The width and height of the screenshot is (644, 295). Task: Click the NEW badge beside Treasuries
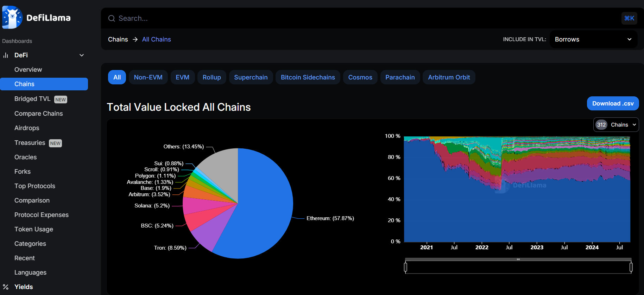pos(55,143)
